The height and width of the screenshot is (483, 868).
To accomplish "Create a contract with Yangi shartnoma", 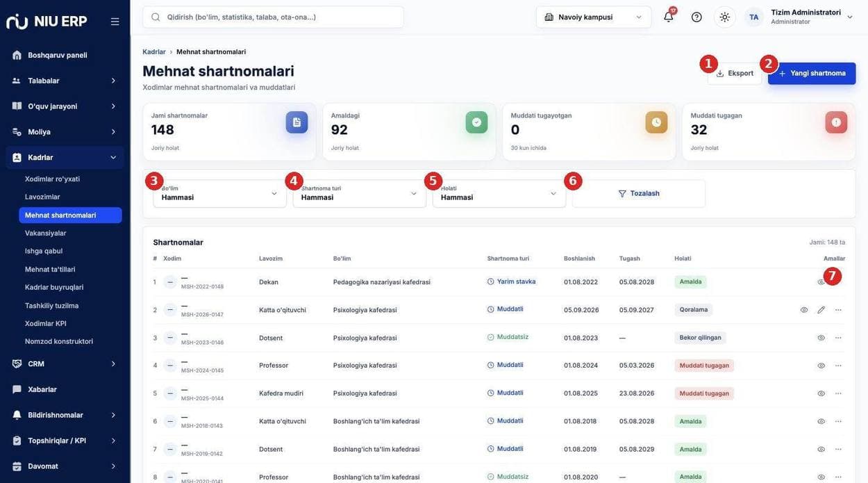I will pos(812,74).
